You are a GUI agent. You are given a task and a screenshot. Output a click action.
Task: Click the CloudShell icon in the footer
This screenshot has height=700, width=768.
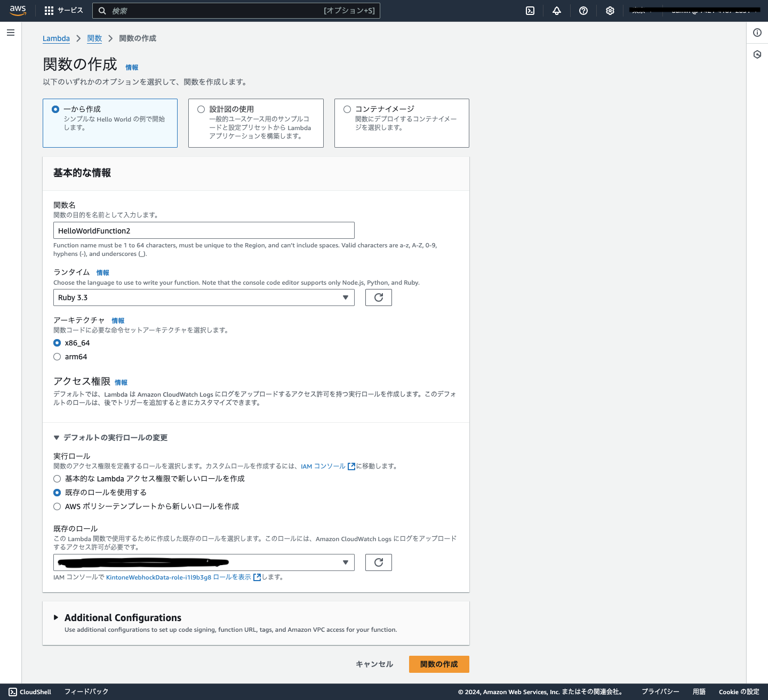pyautogui.click(x=13, y=692)
